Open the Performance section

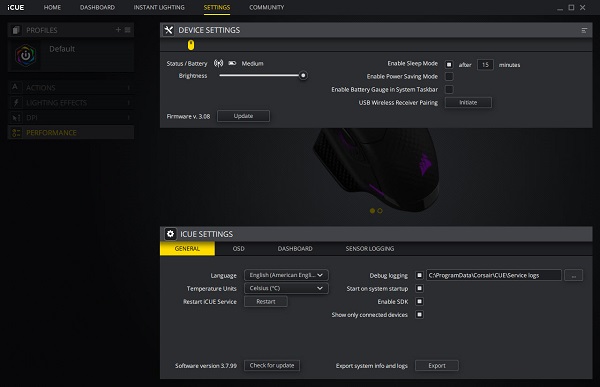[71, 133]
